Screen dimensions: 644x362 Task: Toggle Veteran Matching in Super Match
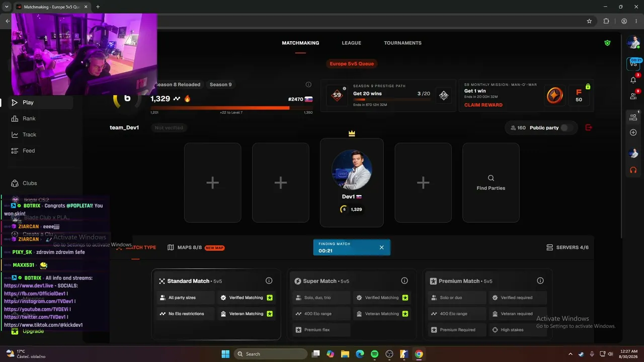[382, 314]
